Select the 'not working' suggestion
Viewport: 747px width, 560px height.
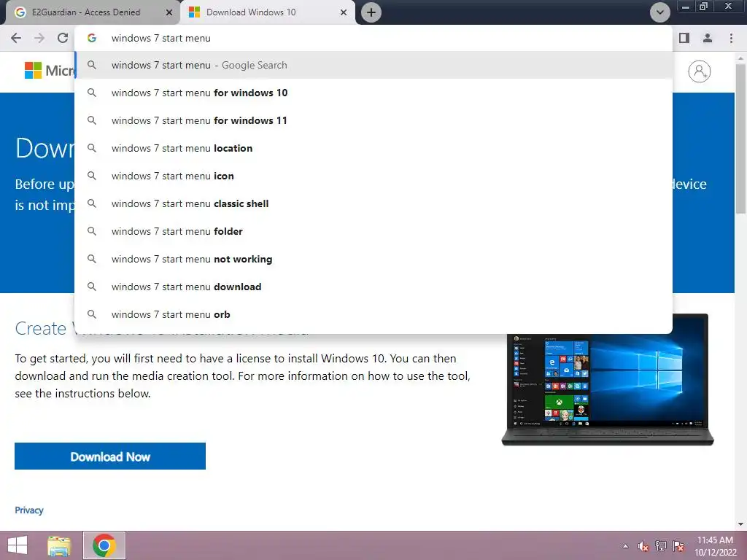point(373,259)
